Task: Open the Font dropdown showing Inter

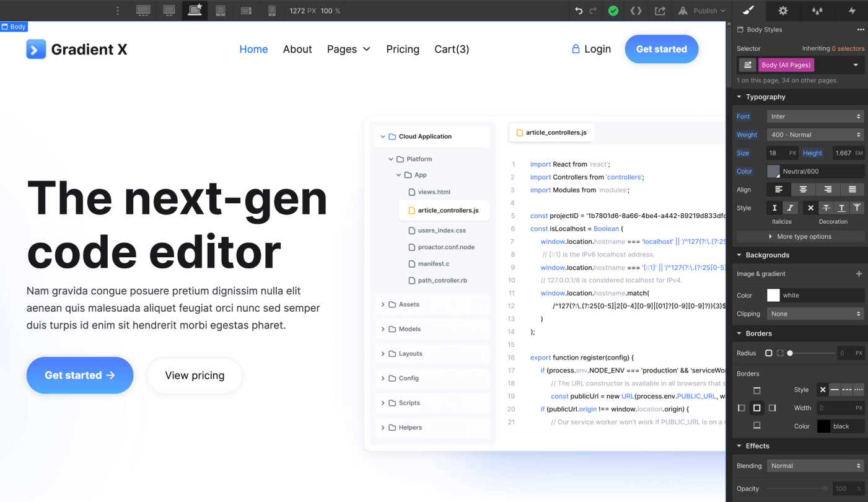Action: point(815,117)
